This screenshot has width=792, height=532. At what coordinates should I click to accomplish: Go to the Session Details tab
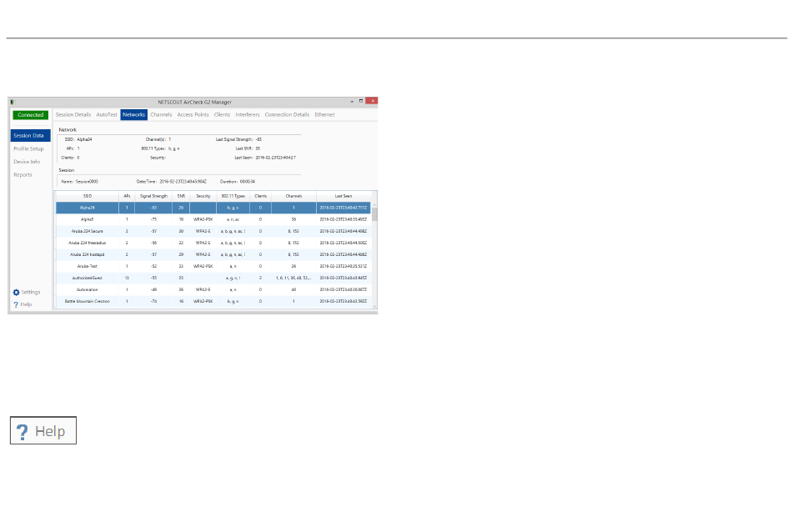73,115
